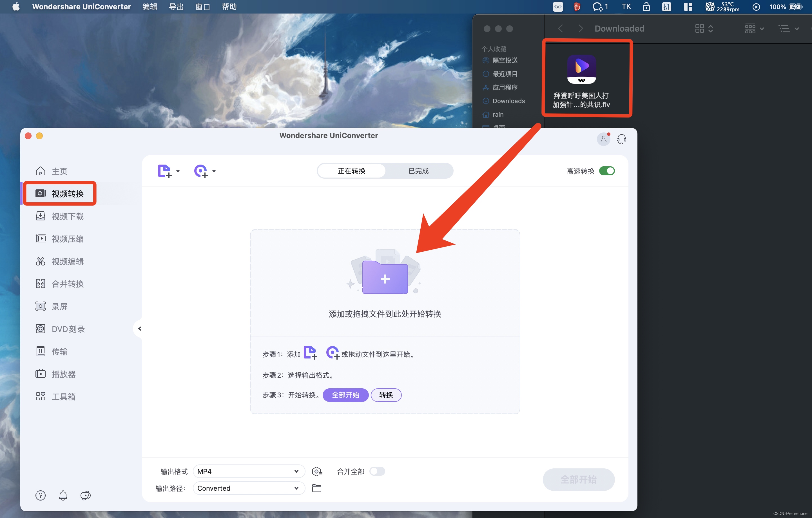Screen dimensions: 812x518
Task: Click the add file icon in toolbar
Action: [164, 171]
